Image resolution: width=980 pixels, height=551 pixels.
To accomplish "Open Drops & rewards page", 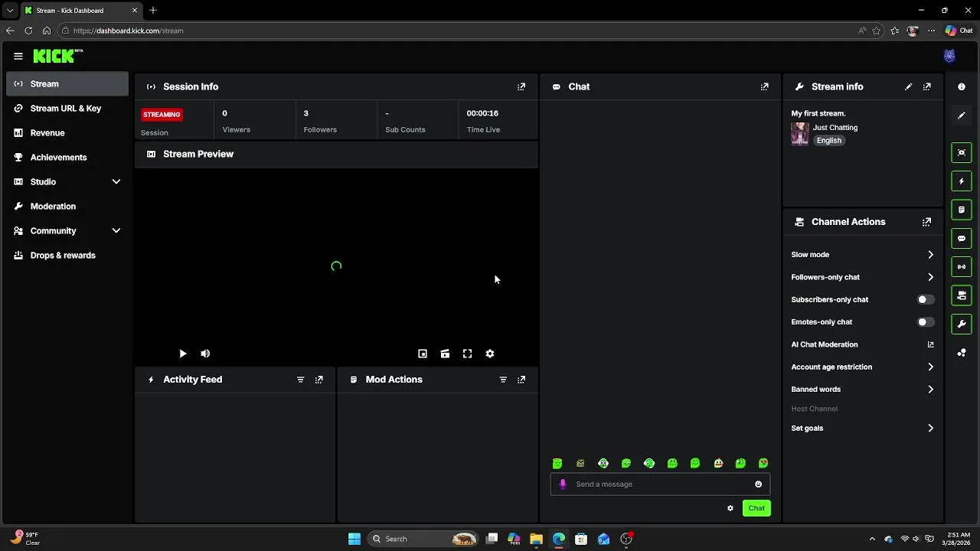I will pyautogui.click(x=67, y=256).
